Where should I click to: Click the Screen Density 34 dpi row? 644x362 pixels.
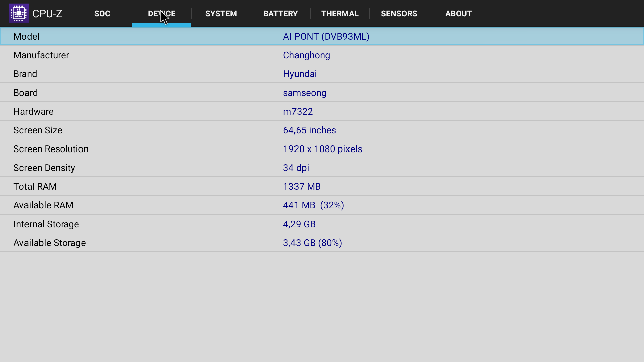(x=322, y=168)
